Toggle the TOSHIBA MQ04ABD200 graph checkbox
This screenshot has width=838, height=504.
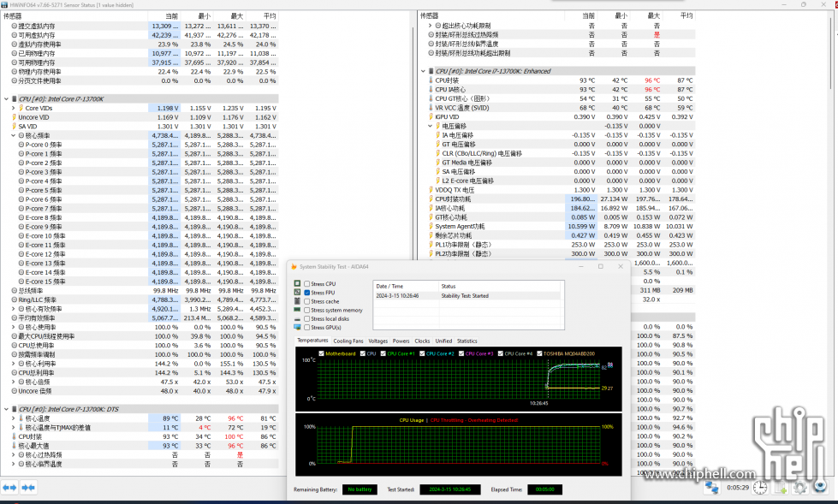tap(539, 353)
